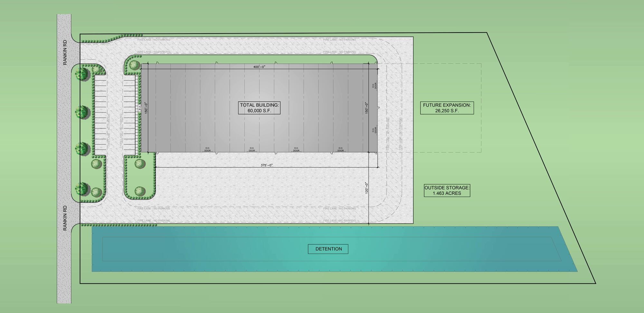Click the lower Rankin Rd street label
Image resolution: width=644 pixels, height=313 pixels.
pos(65,218)
